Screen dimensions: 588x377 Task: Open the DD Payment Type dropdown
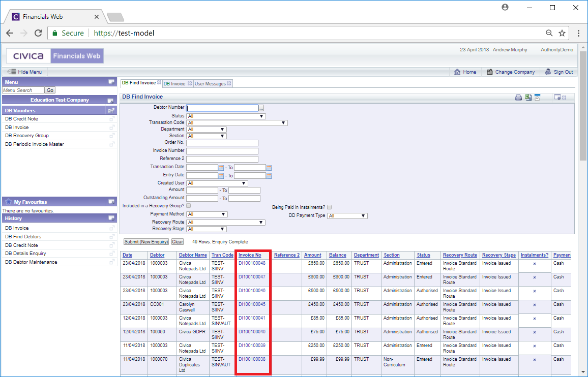tap(347, 216)
